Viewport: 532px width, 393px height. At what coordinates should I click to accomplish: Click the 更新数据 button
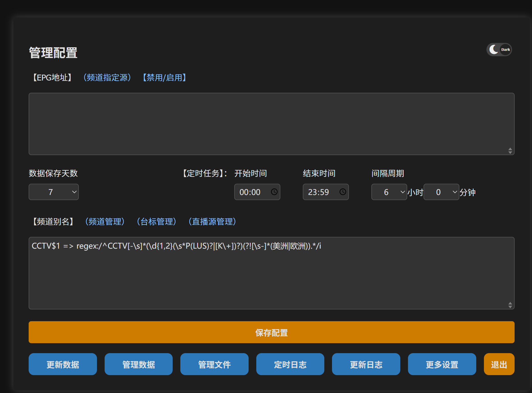click(63, 364)
